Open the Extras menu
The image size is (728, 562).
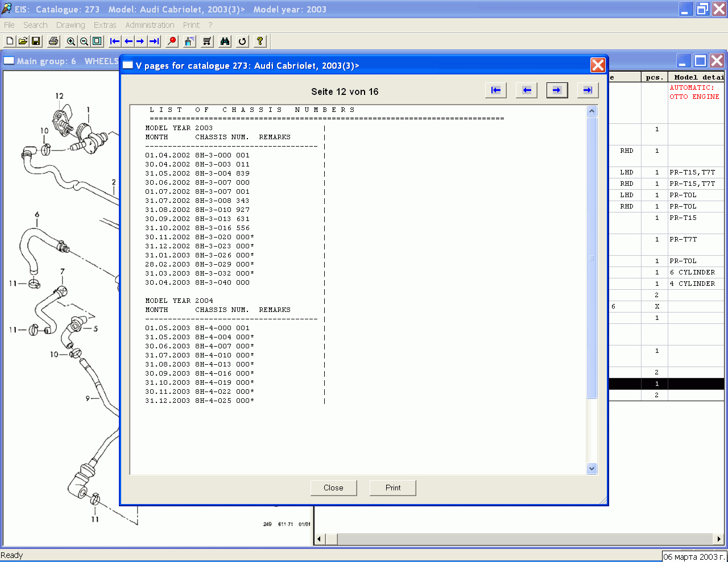pyautogui.click(x=105, y=25)
